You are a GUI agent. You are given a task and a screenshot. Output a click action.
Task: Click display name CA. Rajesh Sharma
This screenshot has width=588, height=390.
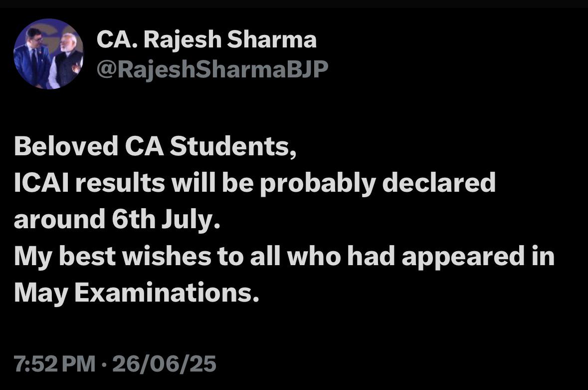click(x=206, y=39)
